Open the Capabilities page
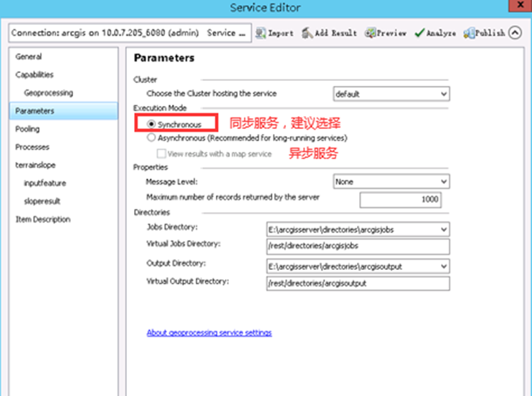 pyautogui.click(x=34, y=74)
